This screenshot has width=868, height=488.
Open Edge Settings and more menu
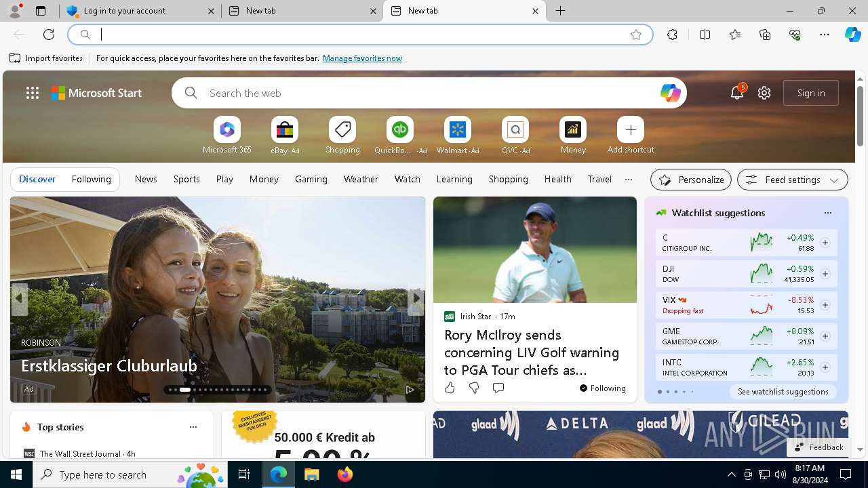pos(825,35)
